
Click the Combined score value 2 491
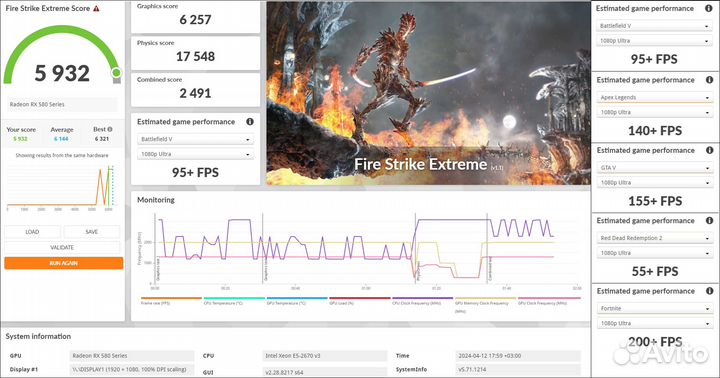point(196,93)
